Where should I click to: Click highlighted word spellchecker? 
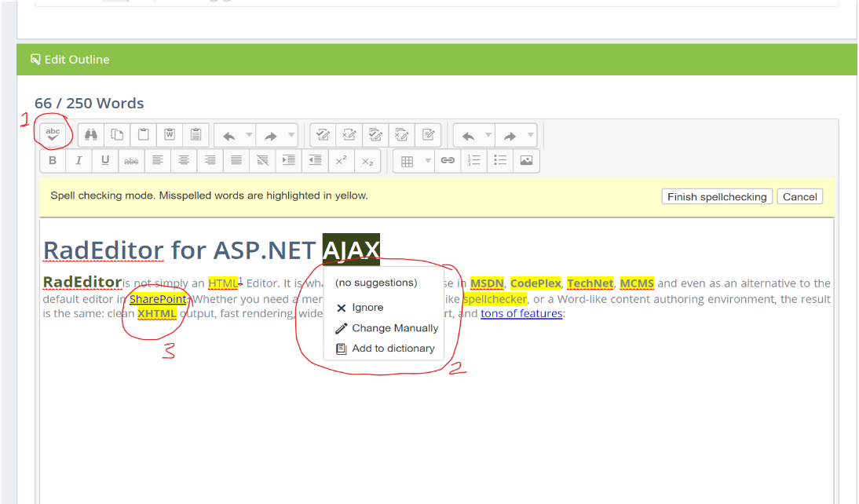[495, 299]
